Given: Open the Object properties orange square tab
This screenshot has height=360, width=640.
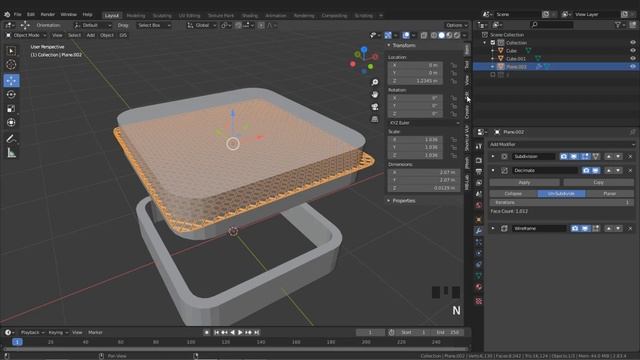Looking at the screenshot, I should click(x=479, y=220).
